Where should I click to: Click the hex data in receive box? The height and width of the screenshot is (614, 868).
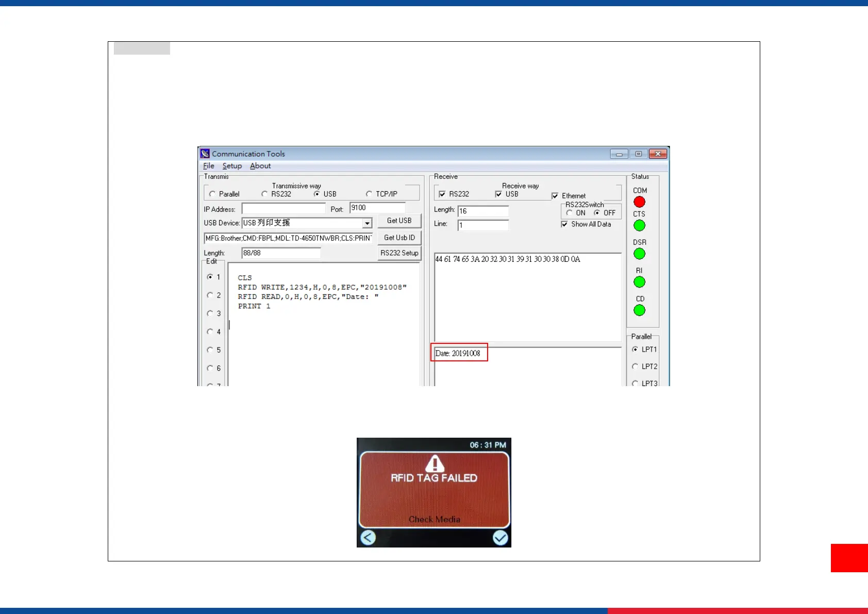coord(508,259)
